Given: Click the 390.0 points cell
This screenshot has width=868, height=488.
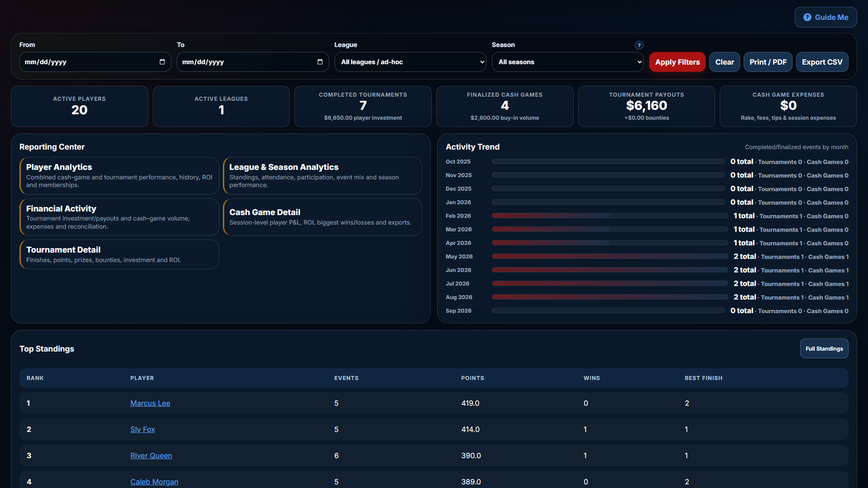Looking at the screenshot, I should (x=471, y=455).
